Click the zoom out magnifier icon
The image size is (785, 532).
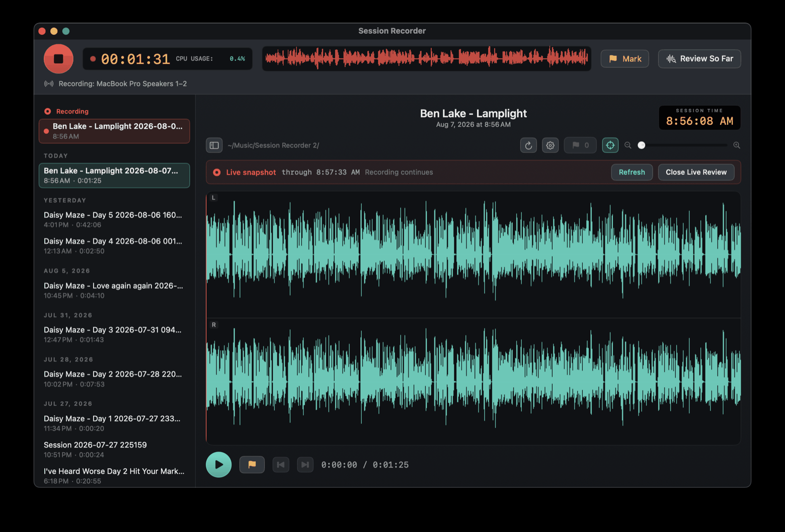[627, 145]
